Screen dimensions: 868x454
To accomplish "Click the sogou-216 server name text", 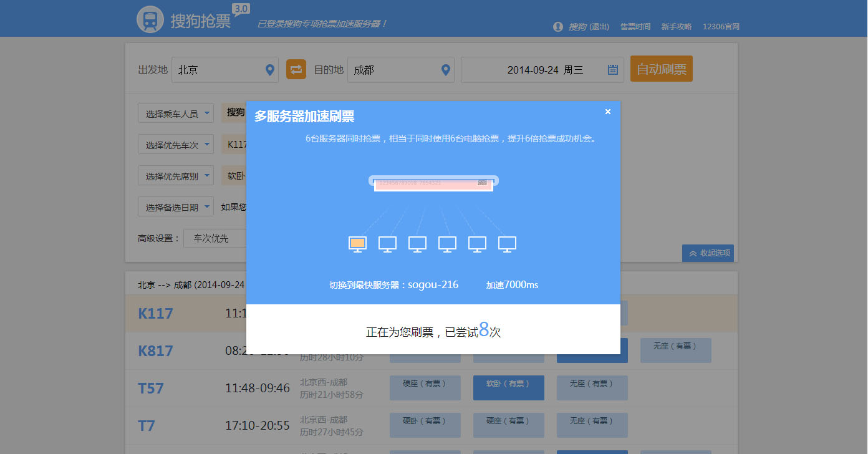I will tap(433, 285).
